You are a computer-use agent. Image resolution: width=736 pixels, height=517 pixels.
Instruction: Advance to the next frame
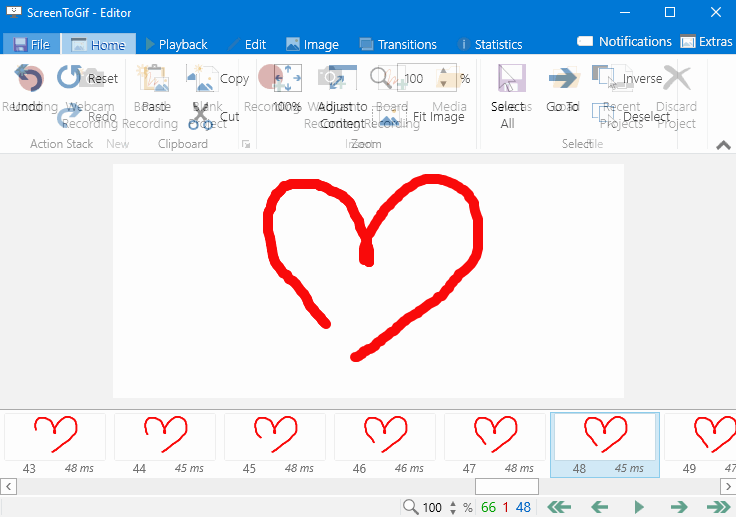click(679, 507)
